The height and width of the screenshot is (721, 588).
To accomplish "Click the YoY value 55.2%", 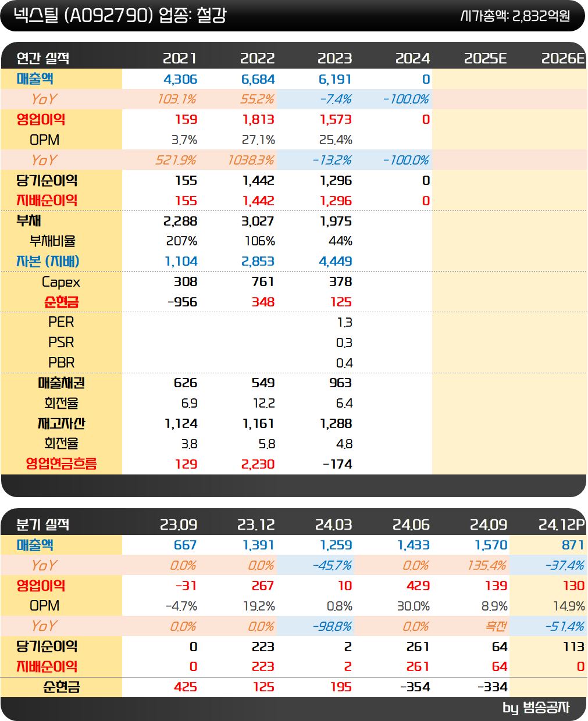I will [257, 99].
